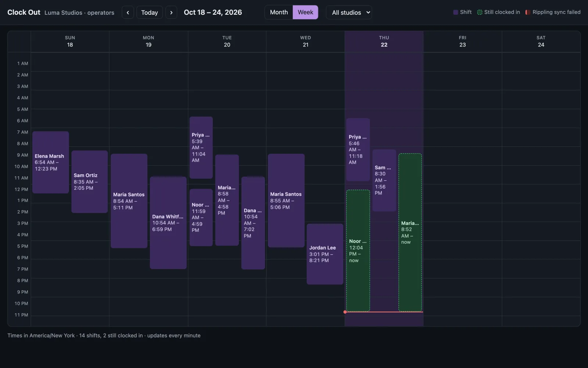
Task: Go to the next week
Action: tap(171, 13)
